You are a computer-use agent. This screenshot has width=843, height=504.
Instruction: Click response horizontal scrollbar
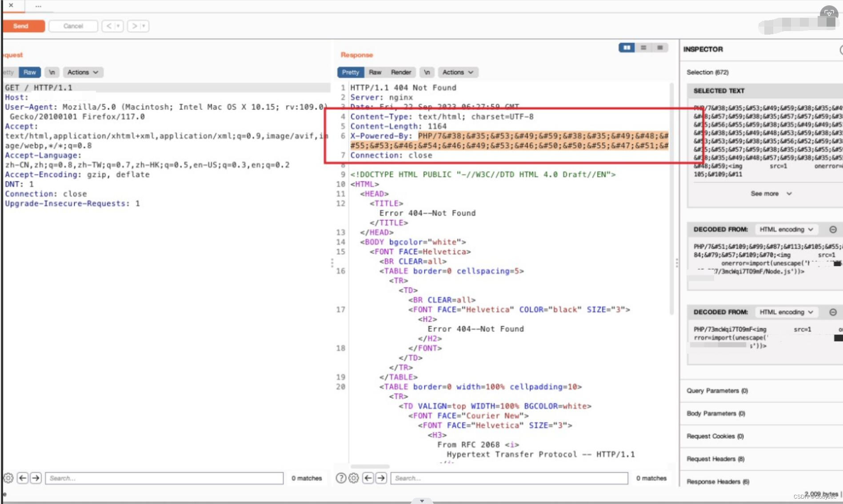pos(370,466)
